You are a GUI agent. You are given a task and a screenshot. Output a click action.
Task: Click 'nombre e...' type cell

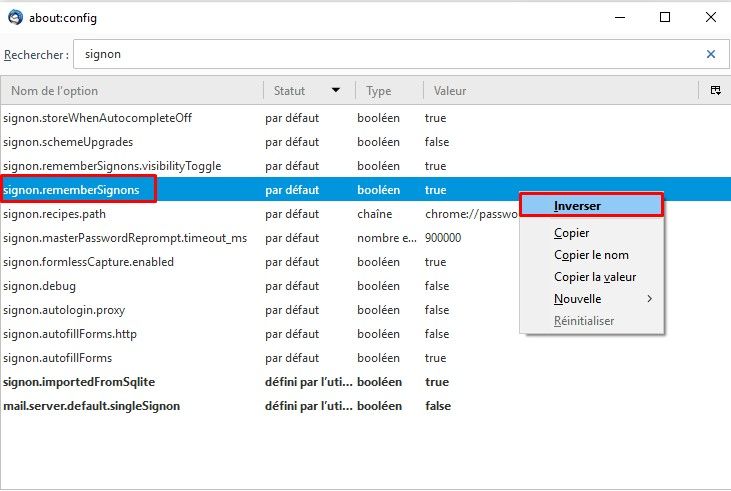[x=387, y=238]
